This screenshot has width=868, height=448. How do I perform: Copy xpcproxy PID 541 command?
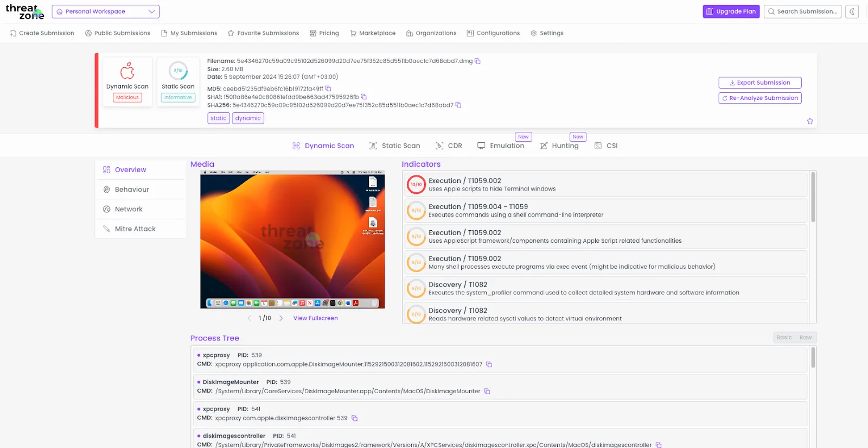coord(354,418)
